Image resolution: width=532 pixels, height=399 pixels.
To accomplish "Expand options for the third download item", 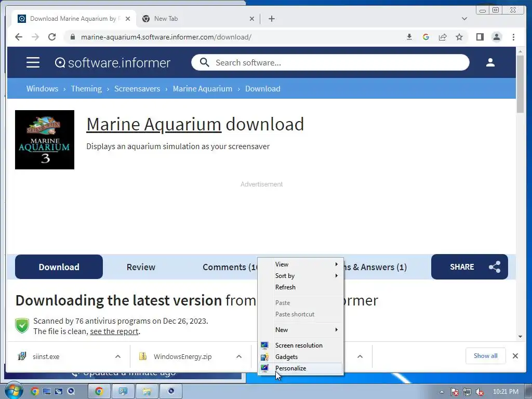I will pos(360,356).
